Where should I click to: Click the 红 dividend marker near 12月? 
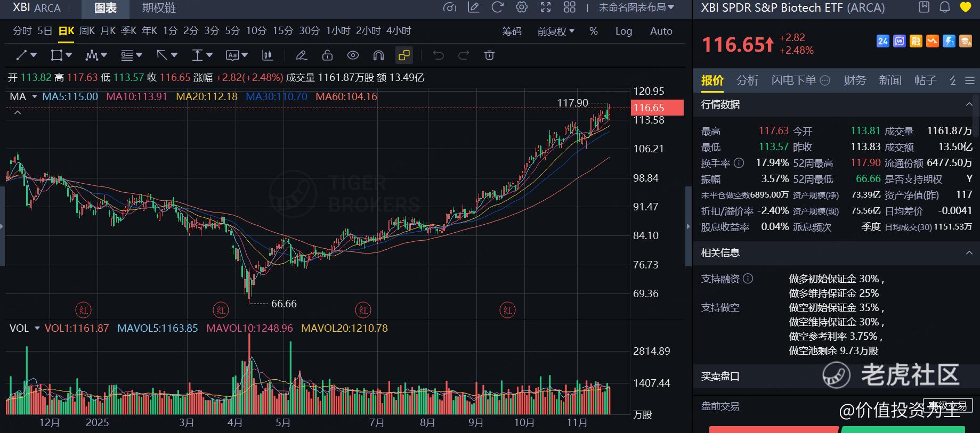84,310
